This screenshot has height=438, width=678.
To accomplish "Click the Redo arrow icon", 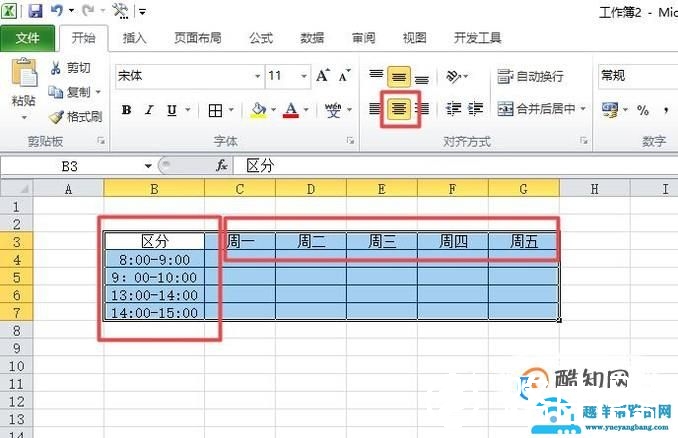I will tap(88, 10).
